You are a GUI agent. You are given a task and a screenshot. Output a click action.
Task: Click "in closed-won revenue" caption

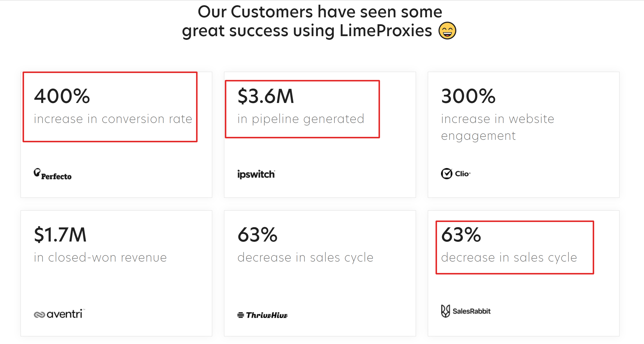tap(100, 257)
